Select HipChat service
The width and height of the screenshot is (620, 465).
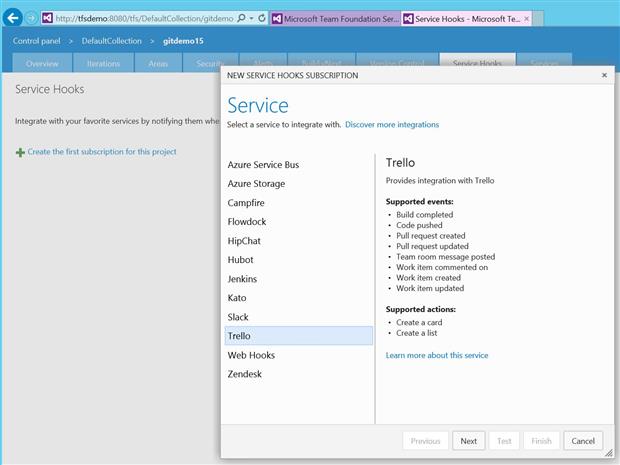tap(299, 241)
